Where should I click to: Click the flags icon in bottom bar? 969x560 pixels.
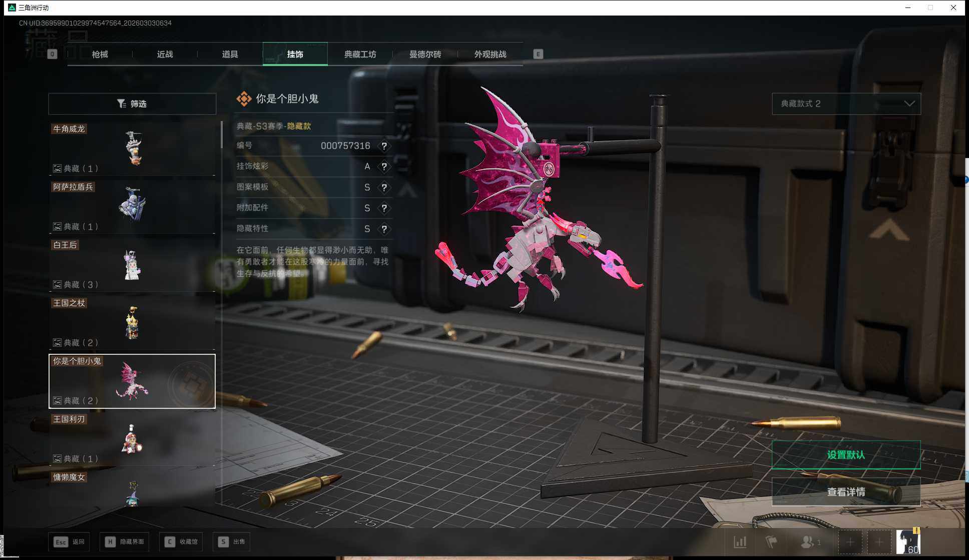tap(771, 542)
